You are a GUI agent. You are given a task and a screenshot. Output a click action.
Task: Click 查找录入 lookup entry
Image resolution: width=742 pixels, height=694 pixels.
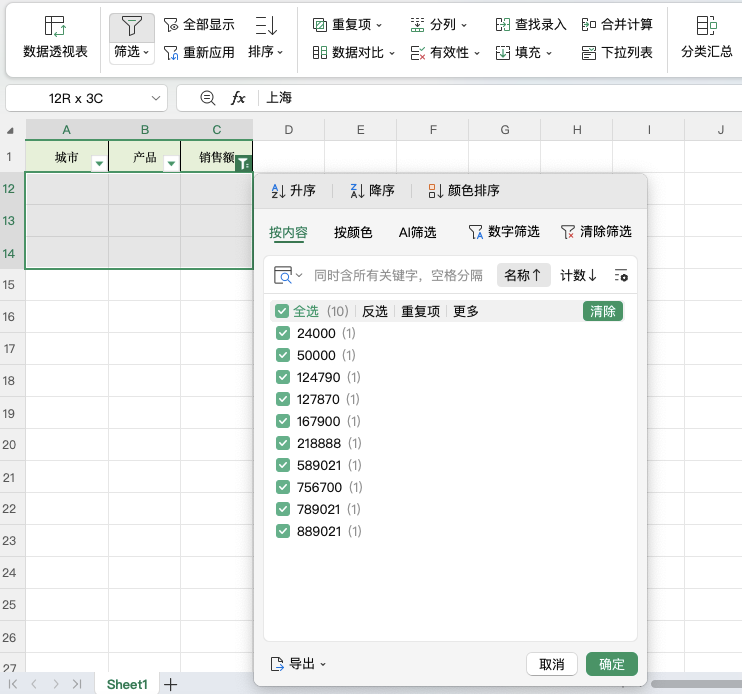(x=530, y=25)
